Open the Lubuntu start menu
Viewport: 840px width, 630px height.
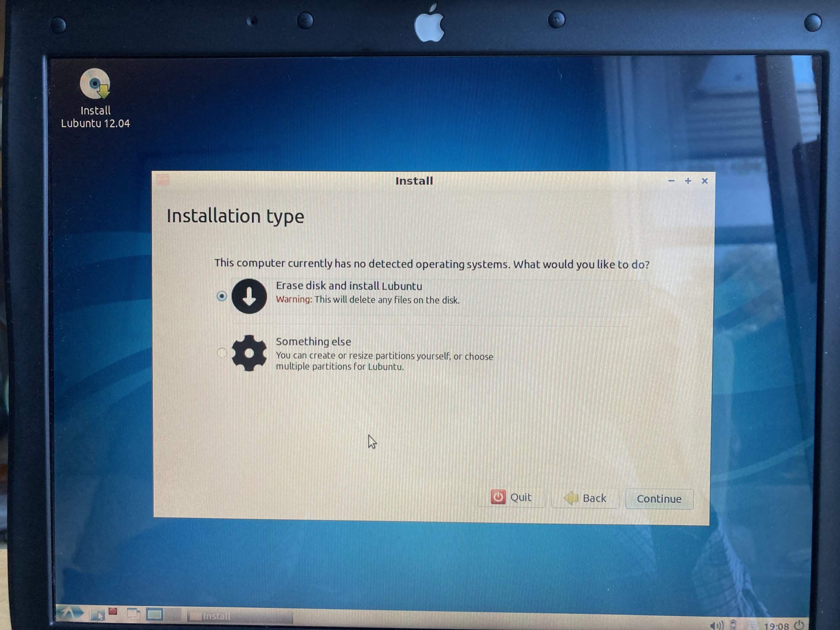coord(70,613)
